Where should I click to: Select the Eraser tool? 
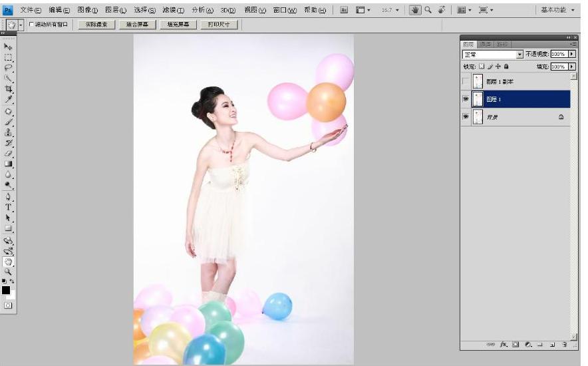[x=8, y=153]
